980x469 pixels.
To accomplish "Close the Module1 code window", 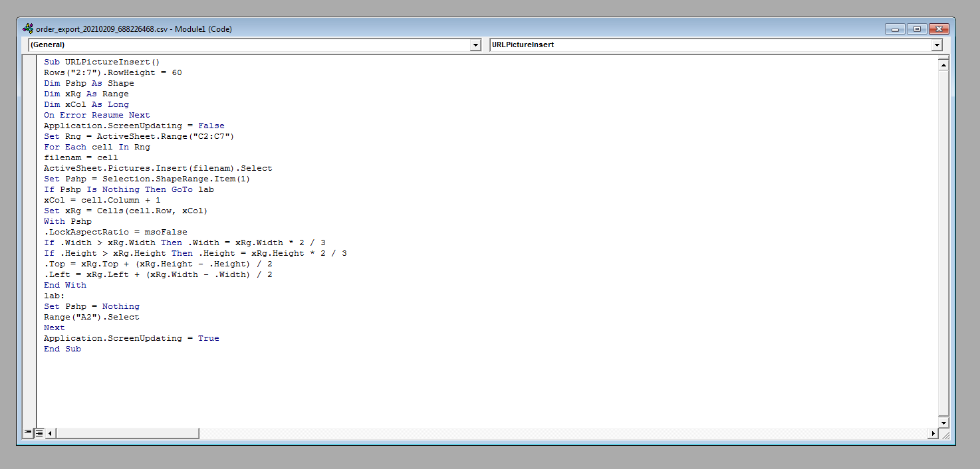I will tap(939, 29).
